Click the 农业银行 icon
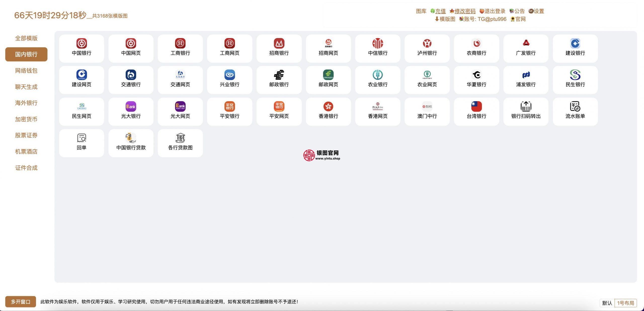Viewport: 644px width, 311px height. coord(378,75)
